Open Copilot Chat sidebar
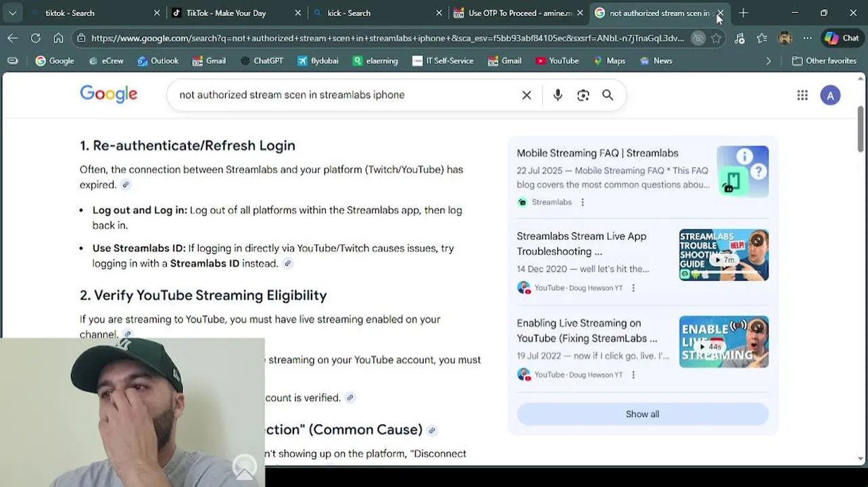The image size is (868, 487). pos(842,39)
